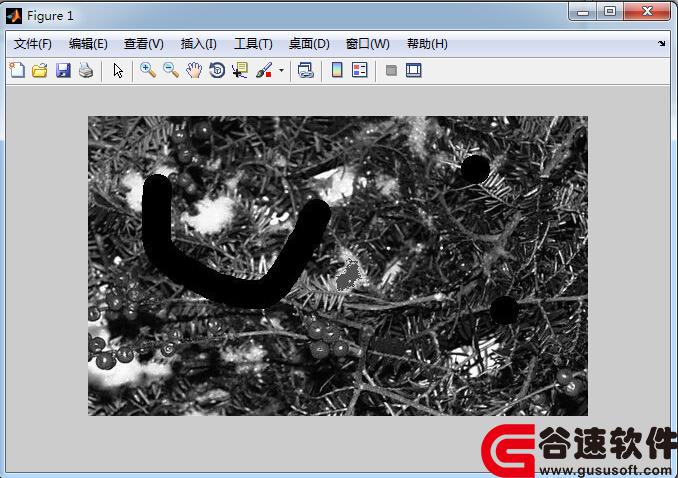The height and width of the screenshot is (478, 678).
Task: Print the figure using the printer icon
Action: coord(86,70)
